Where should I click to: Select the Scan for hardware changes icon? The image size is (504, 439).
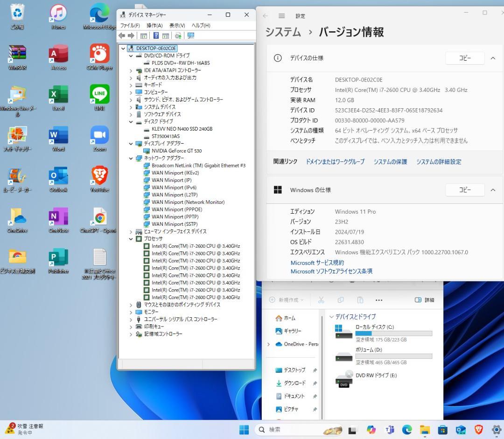[x=189, y=35]
